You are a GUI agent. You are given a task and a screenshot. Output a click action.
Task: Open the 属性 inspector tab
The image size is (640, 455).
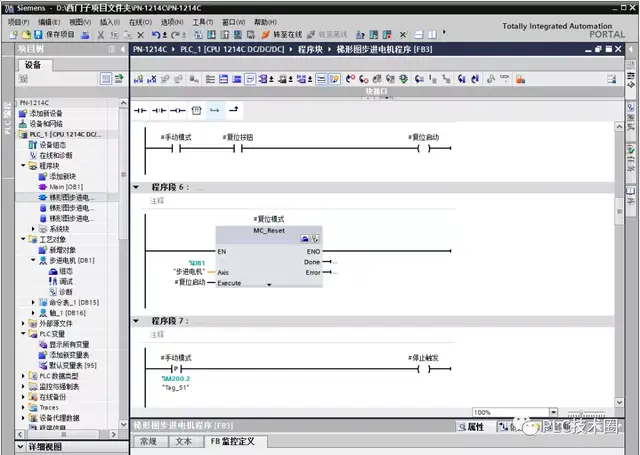[x=474, y=427]
